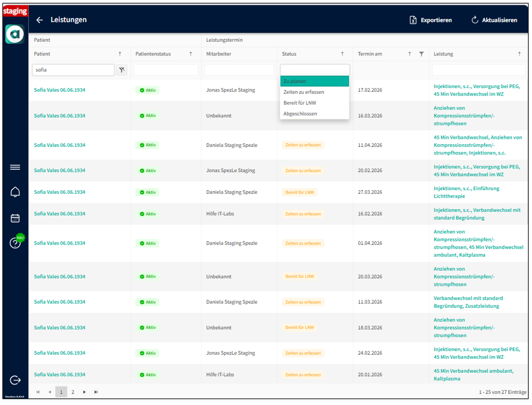Open the hamburger menu in the sidebar
Screen dimensions: 532x405
click(15, 168)
